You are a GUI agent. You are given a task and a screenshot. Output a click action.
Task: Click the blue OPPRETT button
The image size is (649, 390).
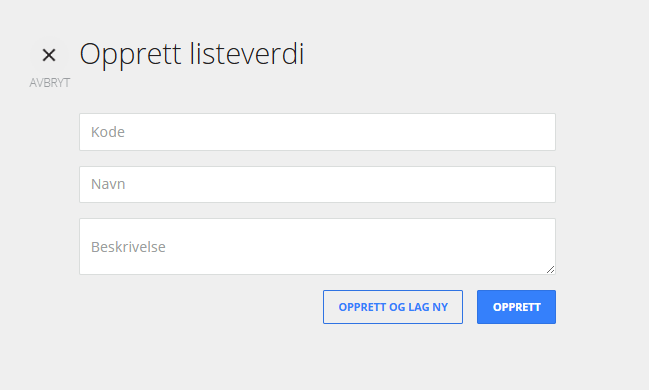point(516,307)
